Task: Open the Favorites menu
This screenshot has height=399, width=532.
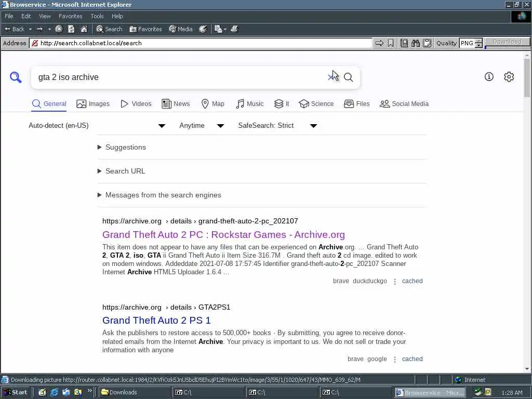Action: tap(70, 16)
